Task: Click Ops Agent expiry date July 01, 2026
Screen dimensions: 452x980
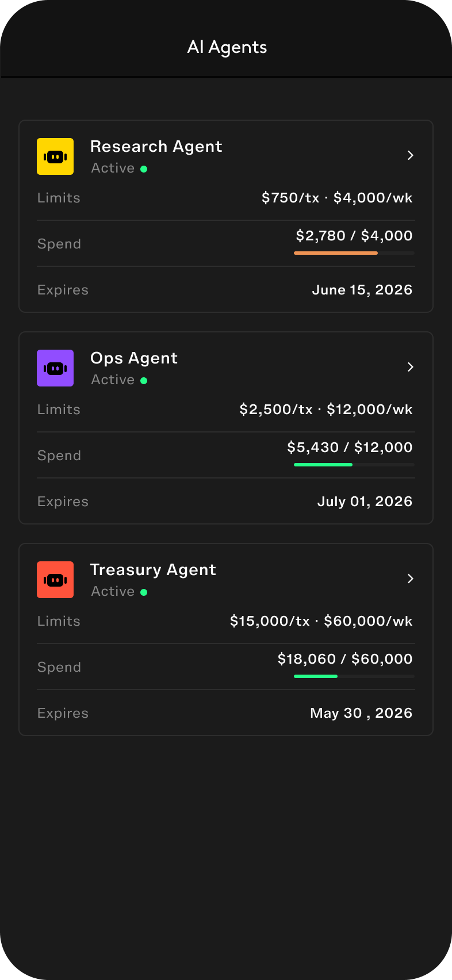Action: (x=365, y=502)
